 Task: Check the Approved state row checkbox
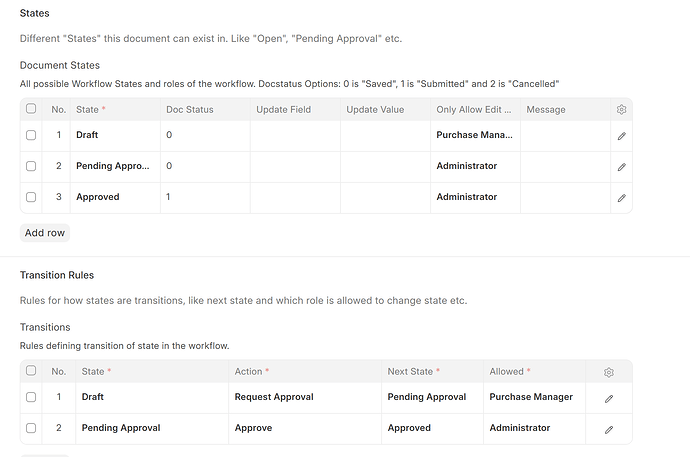click(32, 197)
